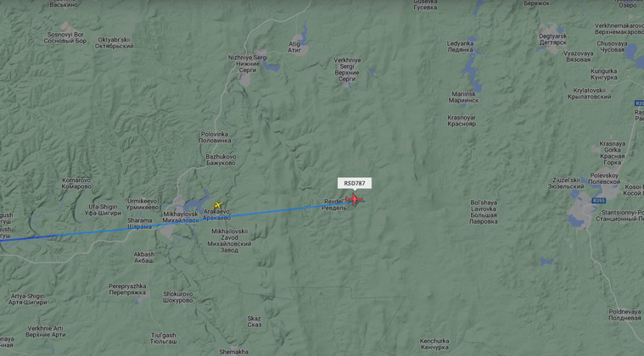Image resolution: width=644 pixels, height=356 pixels.
Task: Select the yellow aircraft near Arakaevo
Action: [x=217, y=204]
